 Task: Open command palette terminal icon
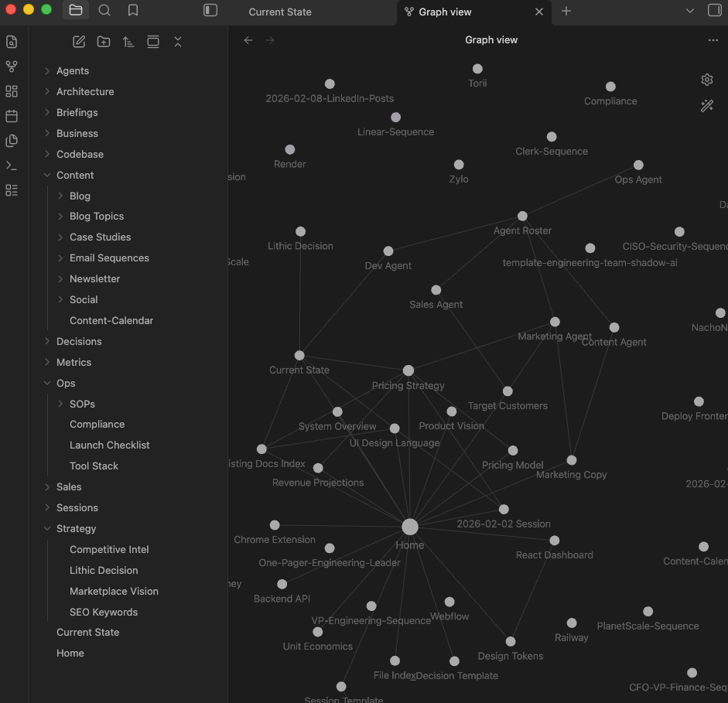pyautogui.click(x=12, y=166)
